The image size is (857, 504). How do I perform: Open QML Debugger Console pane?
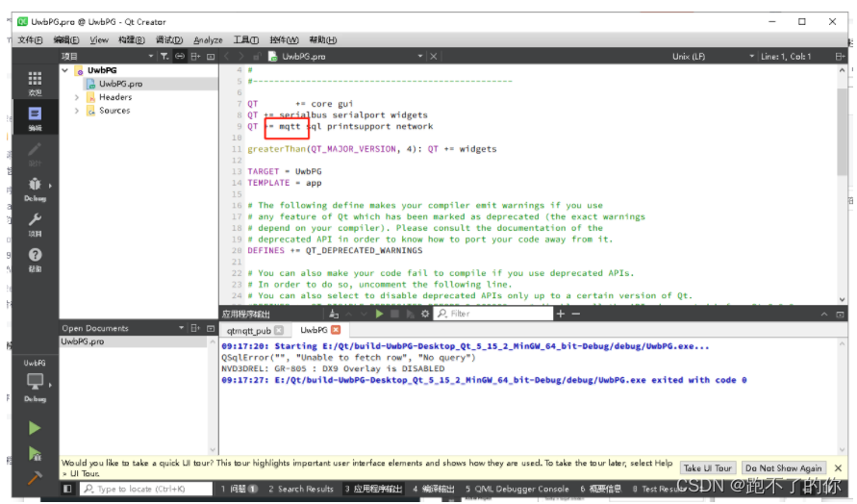point(517,489)
